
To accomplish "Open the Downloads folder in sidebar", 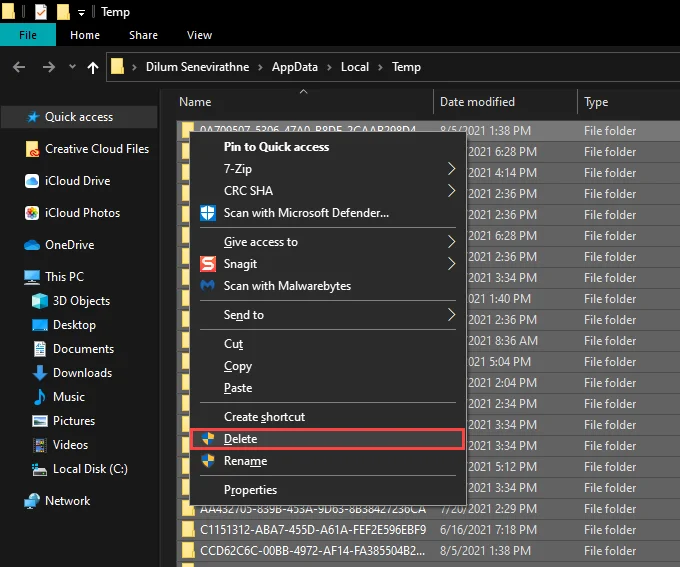I will tap(82, 373).
